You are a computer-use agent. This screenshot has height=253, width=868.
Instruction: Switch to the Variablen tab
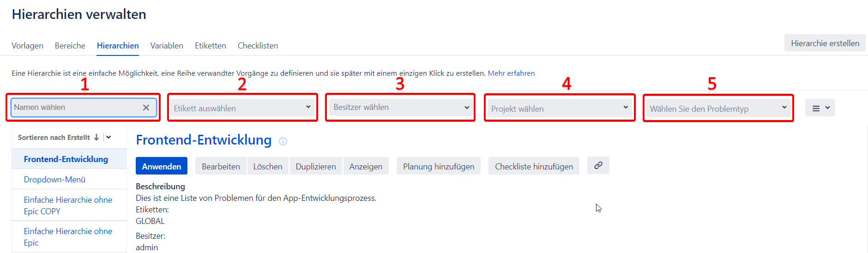click(167, 46)
